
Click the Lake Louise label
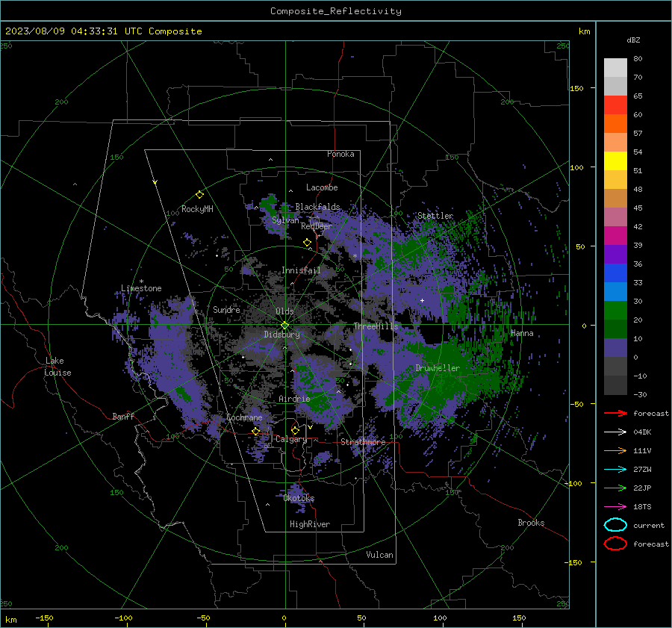[x=57, y=367]
